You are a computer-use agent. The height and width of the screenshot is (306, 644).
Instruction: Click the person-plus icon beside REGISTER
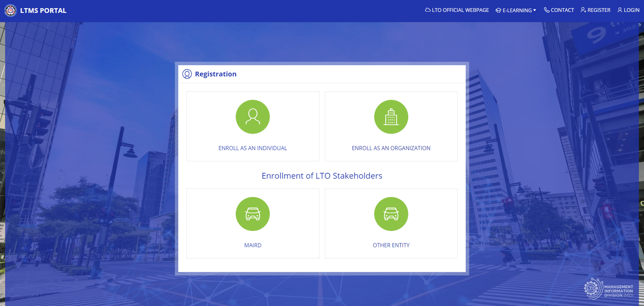582,10
